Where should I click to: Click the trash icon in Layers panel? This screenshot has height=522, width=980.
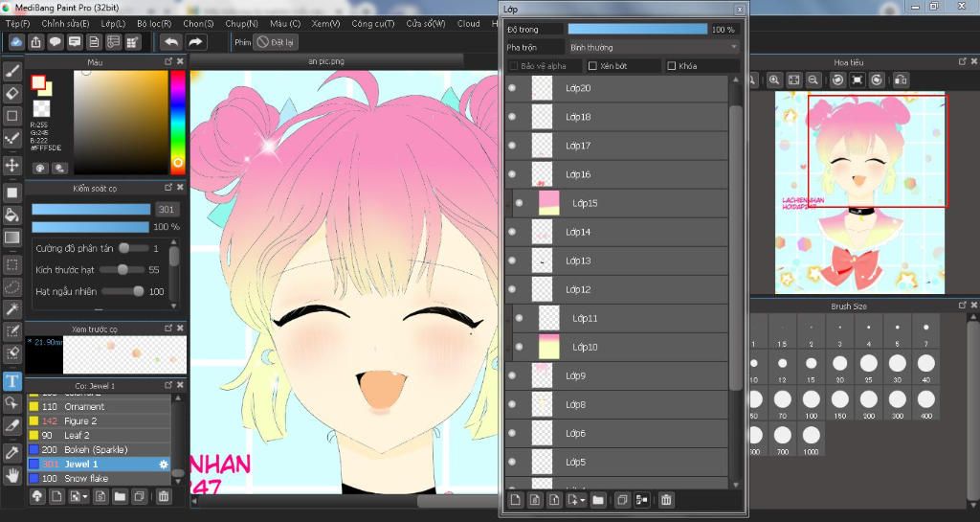666,500
